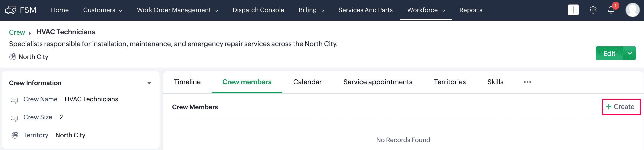Navigate back via the Crew breadcrumb link
644x150 pixels.
17,32
